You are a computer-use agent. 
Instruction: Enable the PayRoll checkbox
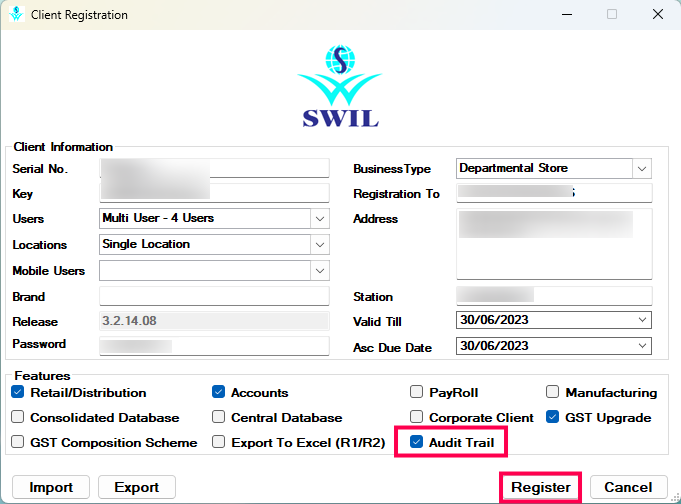tap(417, 392)
